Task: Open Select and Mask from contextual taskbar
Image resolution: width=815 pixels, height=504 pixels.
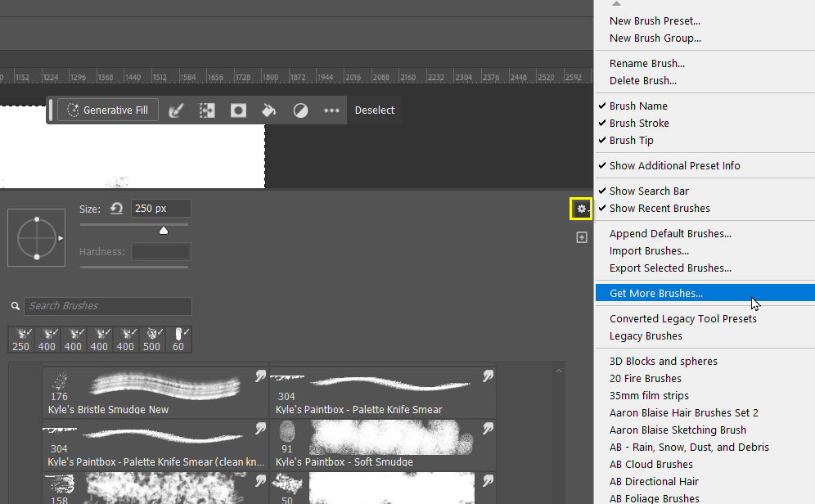Action: (x=207, y=110)
